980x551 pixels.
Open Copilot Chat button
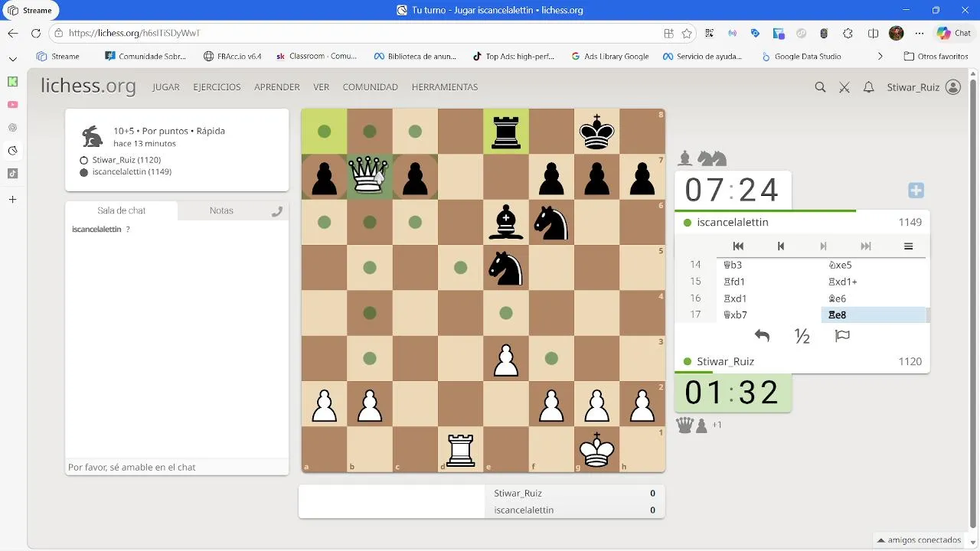coord(954,33)
